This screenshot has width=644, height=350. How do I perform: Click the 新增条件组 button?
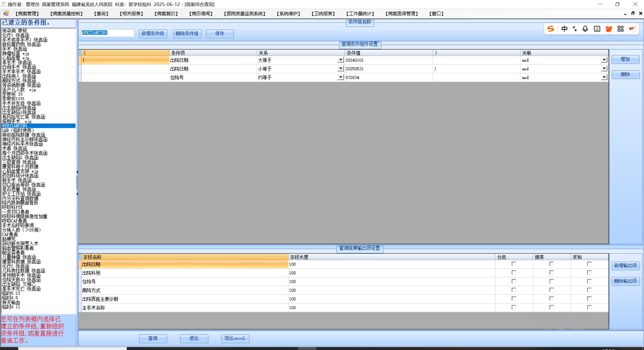153,33
